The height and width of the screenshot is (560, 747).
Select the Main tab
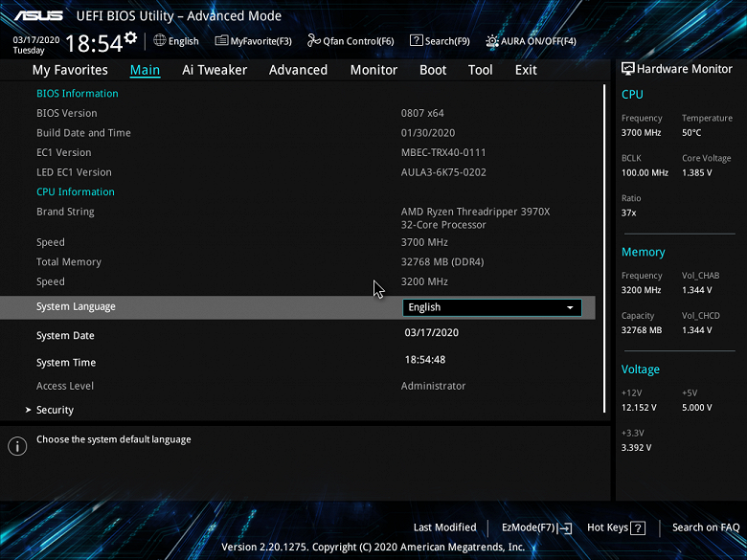click(x=145, y=70)
